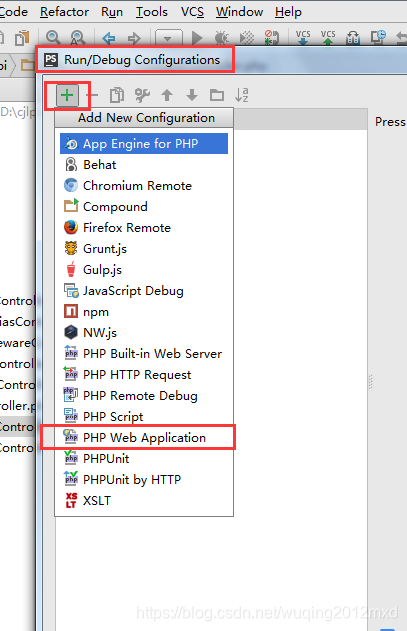Image resolution: width=407 pixels, height=631 pixels.
Task: Click the Debug bug icon in toolbar
Action: click(221, 38)
